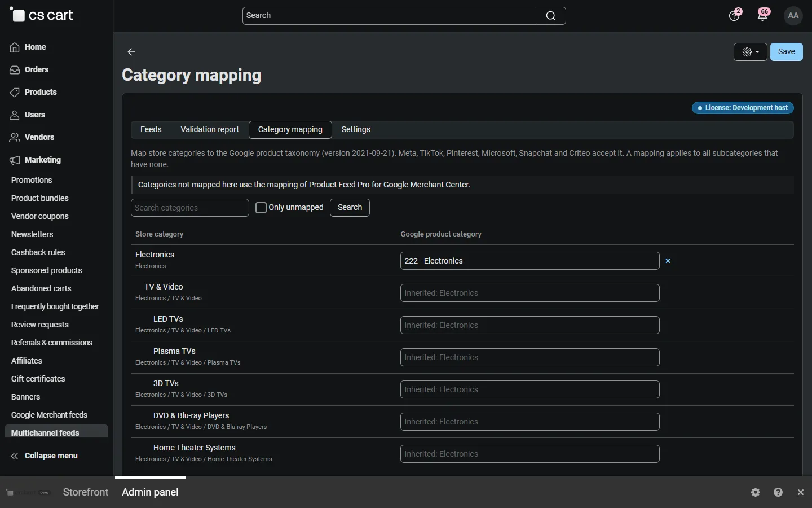812x508 pixels.
Task: Select the Category mapping tab
Action: 290,129
